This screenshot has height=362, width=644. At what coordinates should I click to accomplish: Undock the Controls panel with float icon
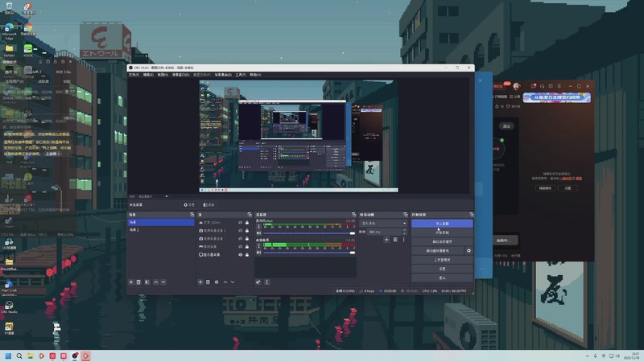[471, 215]
